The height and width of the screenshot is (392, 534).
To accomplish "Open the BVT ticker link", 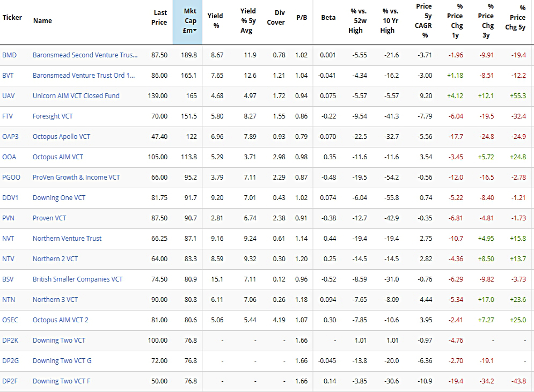I will [x=8, y=76].
